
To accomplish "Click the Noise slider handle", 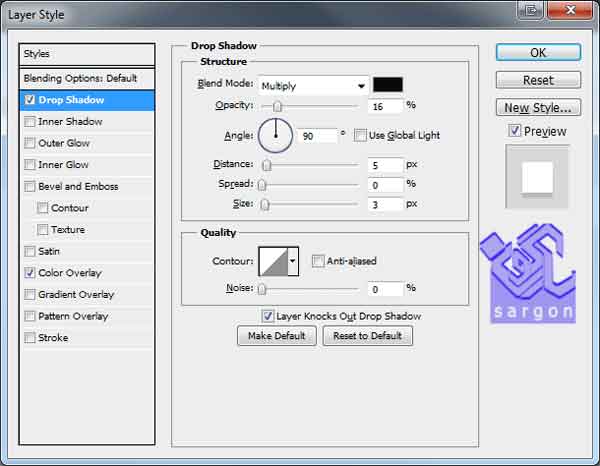I will 262,289.
